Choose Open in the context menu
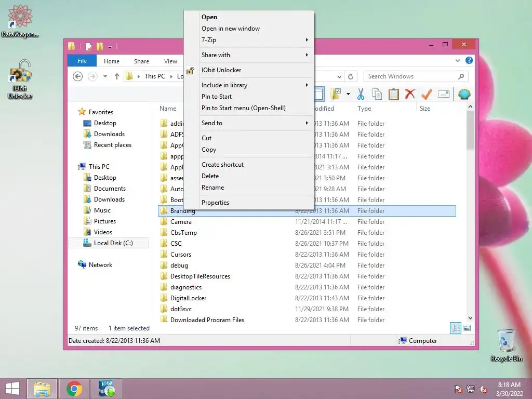 (x=249, y=17)
